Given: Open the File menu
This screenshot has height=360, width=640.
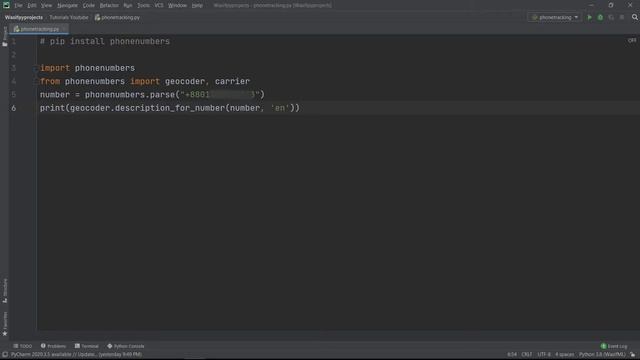Looking at the screenshot, I should click(x=18, y=5).
